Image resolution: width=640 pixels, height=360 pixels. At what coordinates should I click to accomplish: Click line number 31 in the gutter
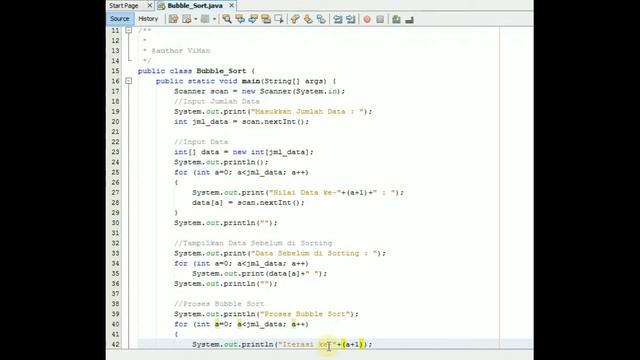click(116, 233)
